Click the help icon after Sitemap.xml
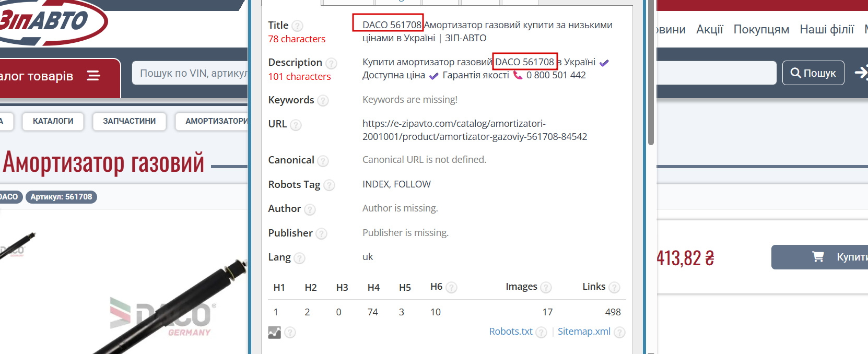 619,332
